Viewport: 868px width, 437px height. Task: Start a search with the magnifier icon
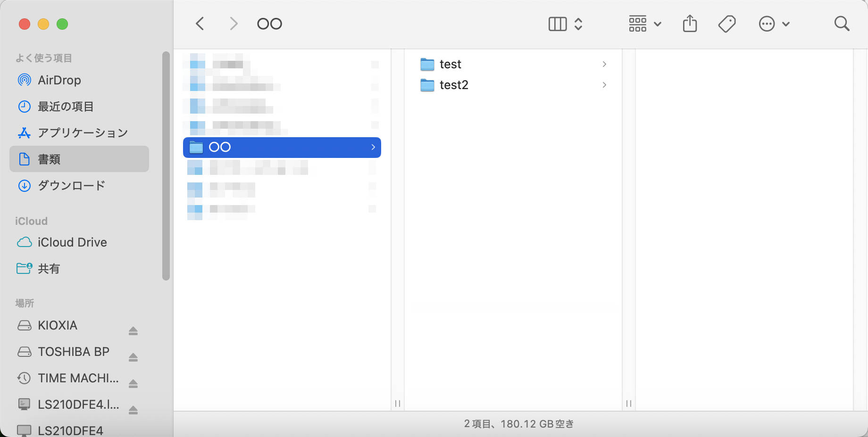tap(842, 24)
